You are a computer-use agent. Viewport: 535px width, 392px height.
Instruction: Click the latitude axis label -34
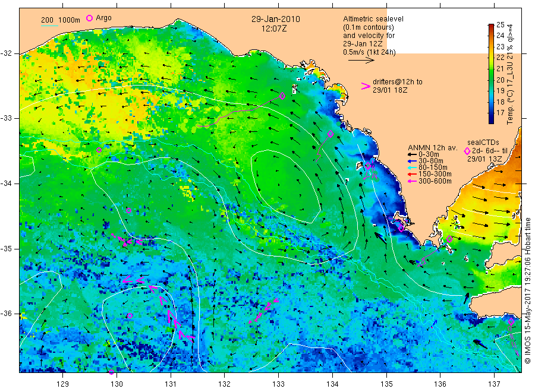click(7, 184)
